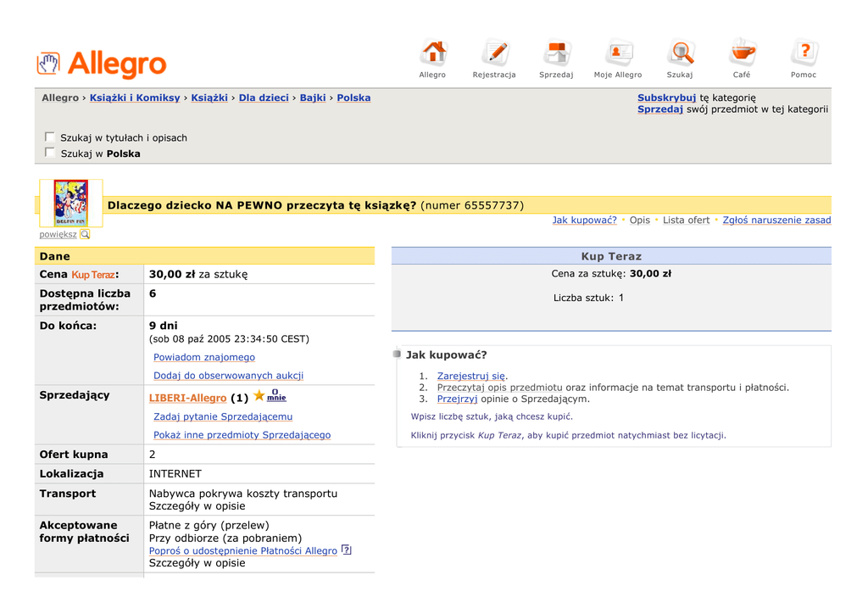The image size is (868, 614).
Task: Open the Rejestracja pencil icon
Action: click(x=494, y=53)
